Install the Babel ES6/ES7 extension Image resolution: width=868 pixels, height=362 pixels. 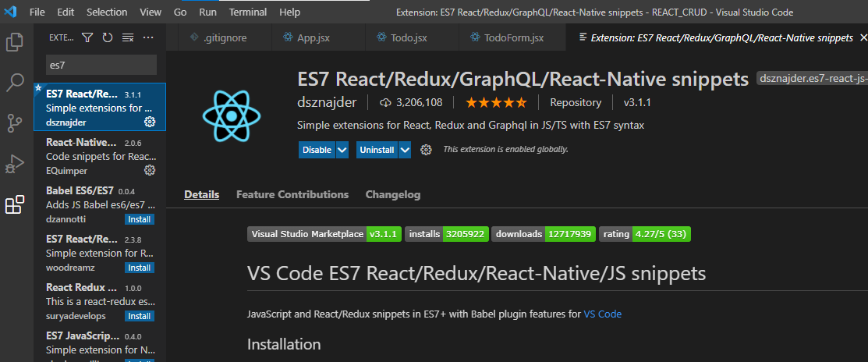140,219
